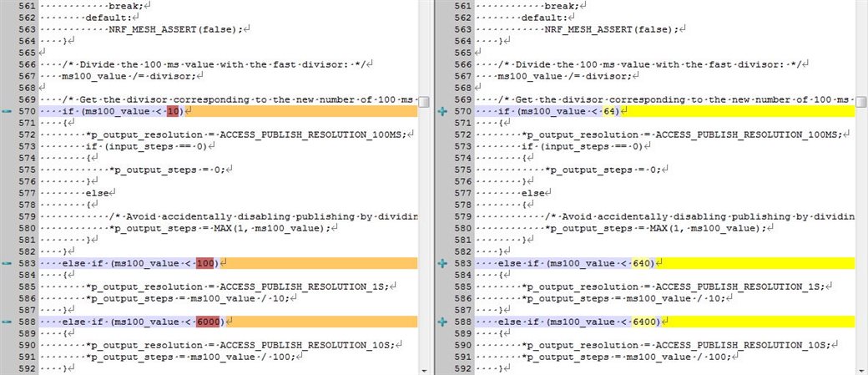Image resolution: width=868 pixels, height=375 pixels.
Task: Click line number 578 in left margin
Action: pos(27,205)
